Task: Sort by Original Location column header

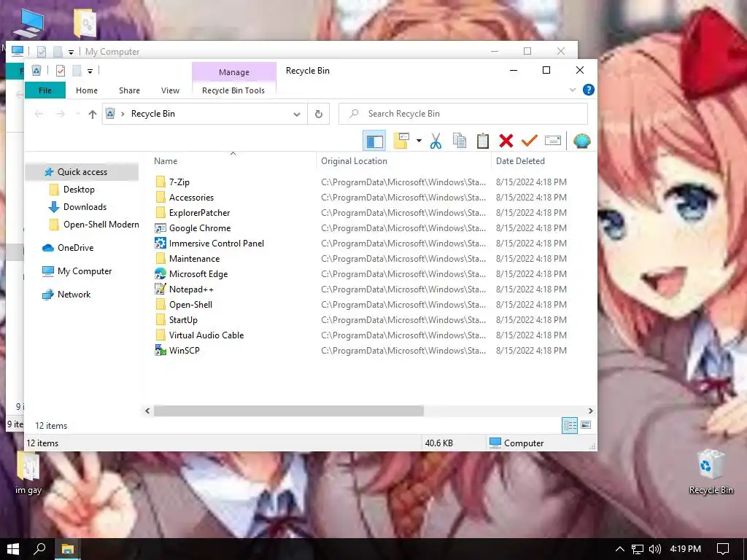Action: (x=354, y=161)
